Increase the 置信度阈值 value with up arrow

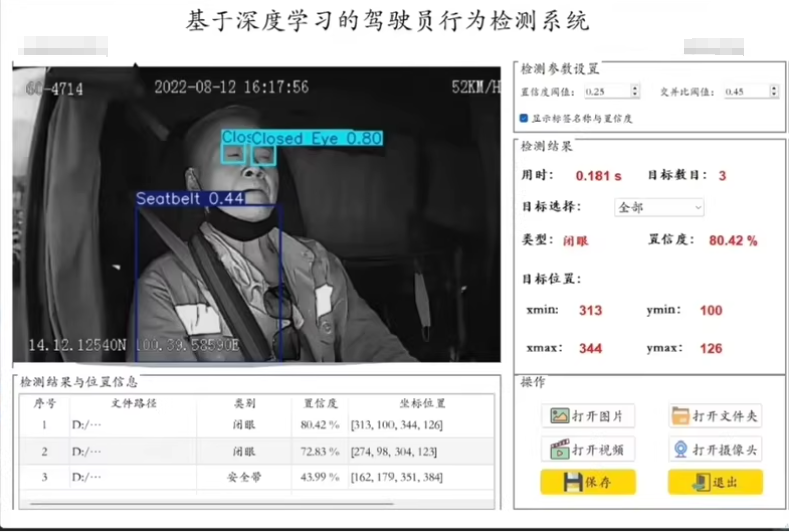(x=635, y=88)
